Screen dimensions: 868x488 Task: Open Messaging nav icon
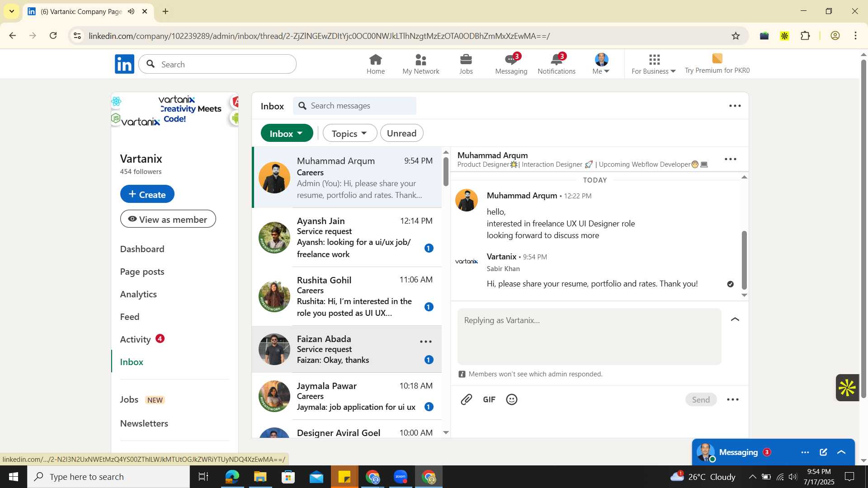pos(511,64)
